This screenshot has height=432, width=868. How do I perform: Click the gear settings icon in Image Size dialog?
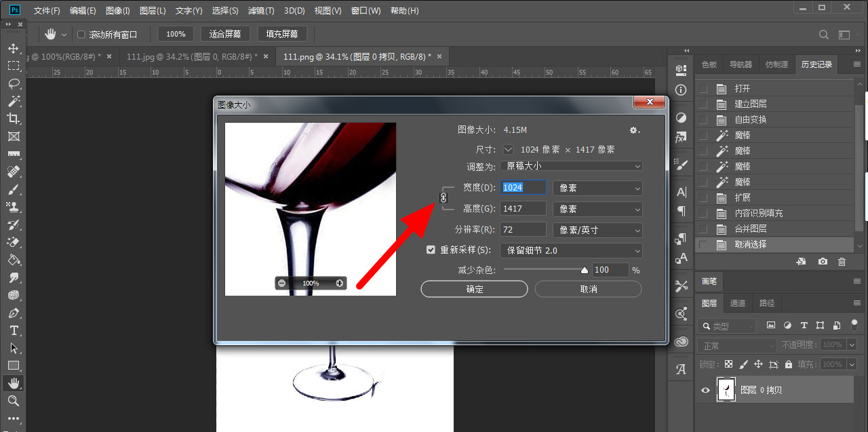coord(634,130)
